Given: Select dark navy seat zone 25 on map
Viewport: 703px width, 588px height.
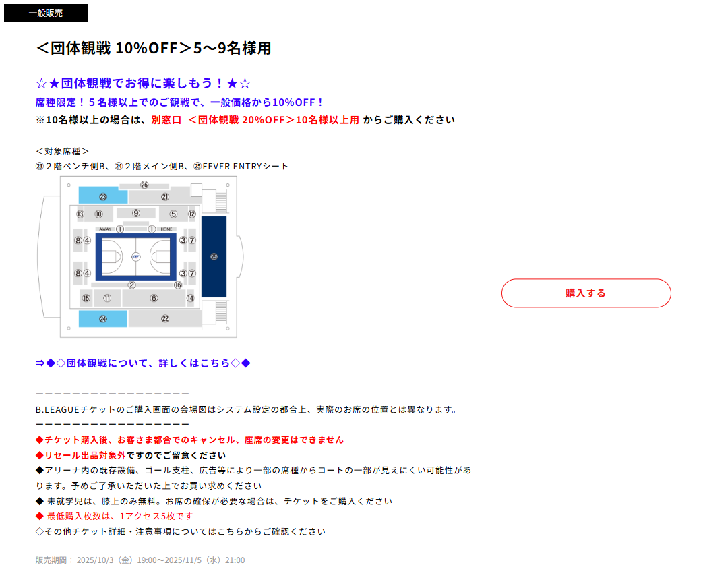Looking at the screenshot, I should [214, 256].
